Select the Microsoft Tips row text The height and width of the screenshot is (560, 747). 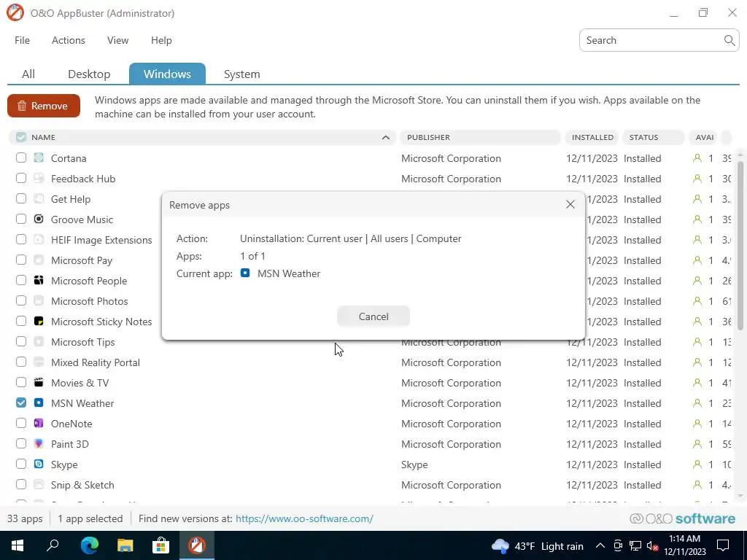coord(83,342)
